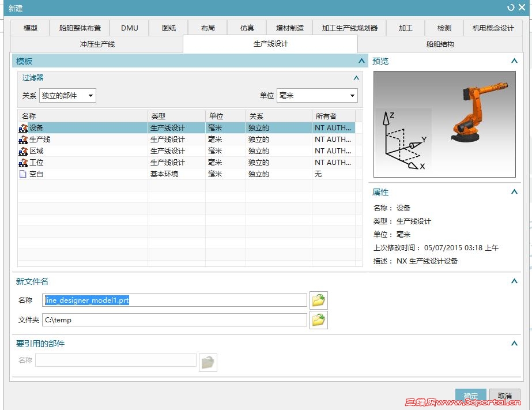Sort by the 单位 column header
Viewport: 532px width, 410px height.
tap(225, 116)
